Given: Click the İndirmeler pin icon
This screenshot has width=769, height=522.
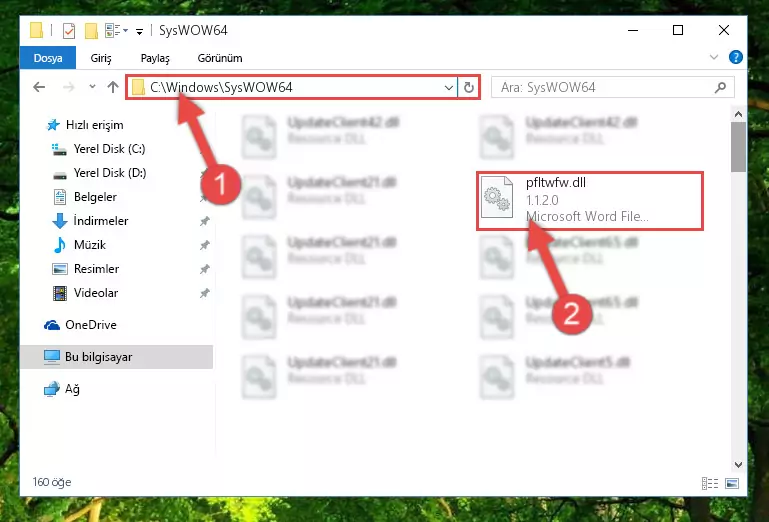Looking at the screenshot, I should tap(205, 221).
